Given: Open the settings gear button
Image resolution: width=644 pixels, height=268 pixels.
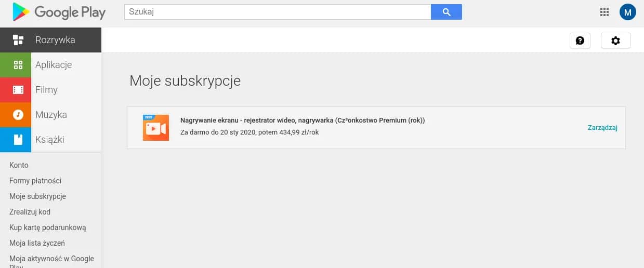Looking at the screenshot, I should click(615, 41).
